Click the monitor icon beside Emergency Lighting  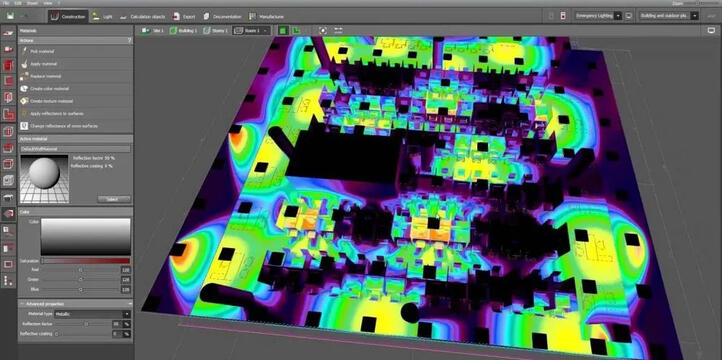click(629, 16)
